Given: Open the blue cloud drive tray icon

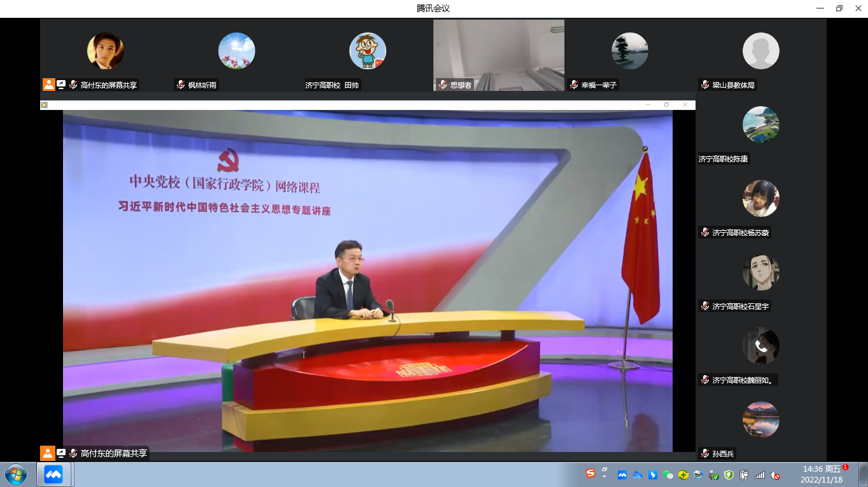Looking at the screenshot, I should (x=638, y=475).
